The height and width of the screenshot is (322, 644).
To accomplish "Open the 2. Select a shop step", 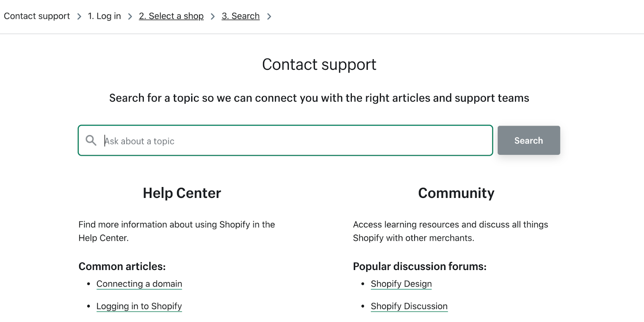I will point(171,16).
